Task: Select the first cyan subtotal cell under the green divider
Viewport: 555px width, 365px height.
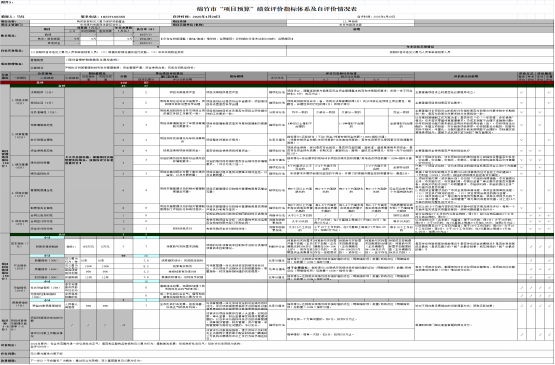Action: (x=47, y=237)
